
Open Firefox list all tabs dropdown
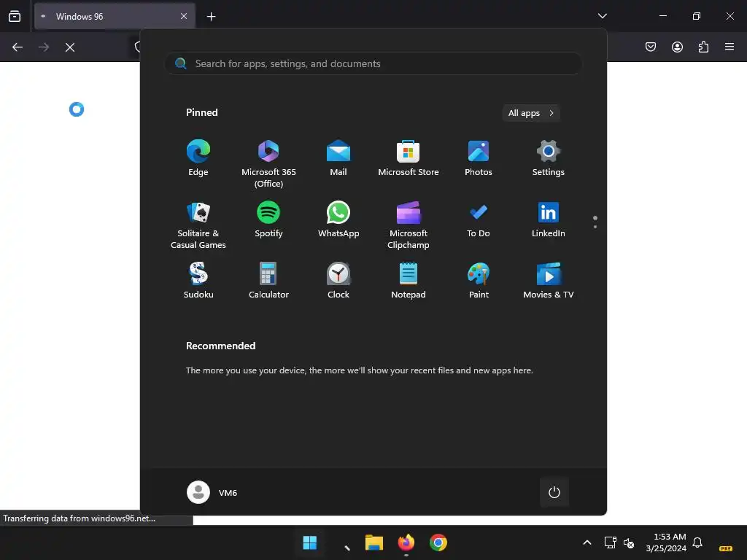click(602, 16)
